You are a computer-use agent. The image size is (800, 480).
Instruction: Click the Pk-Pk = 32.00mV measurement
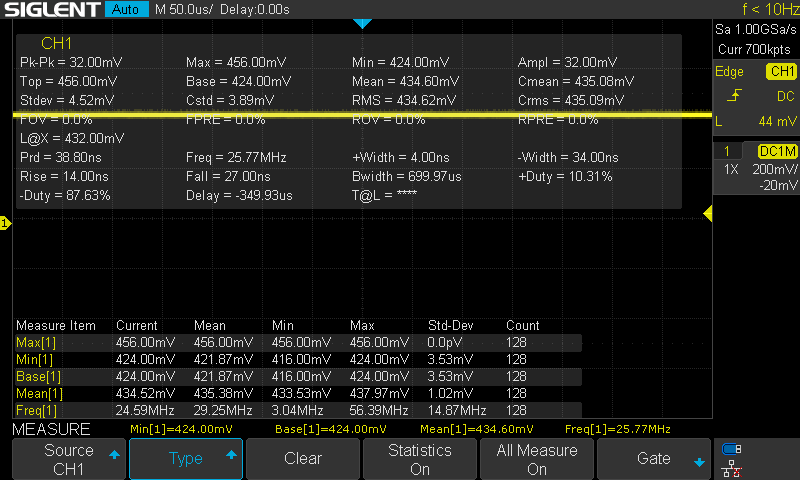coord(71,62)
